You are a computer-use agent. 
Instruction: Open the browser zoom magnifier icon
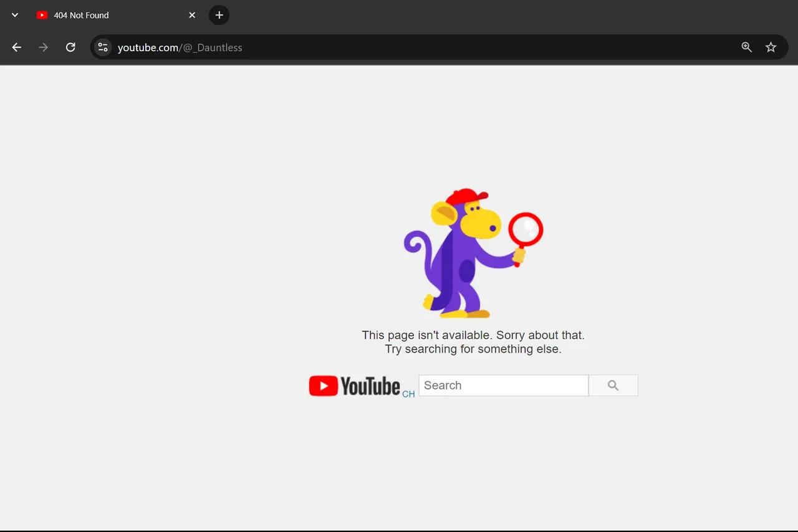click(746, 47)
